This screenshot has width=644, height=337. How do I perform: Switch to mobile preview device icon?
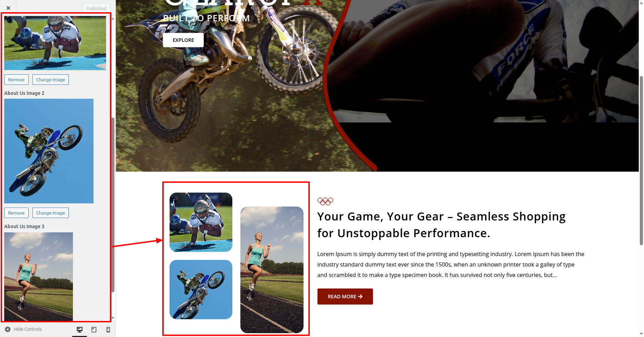click(x=108, y=329)
